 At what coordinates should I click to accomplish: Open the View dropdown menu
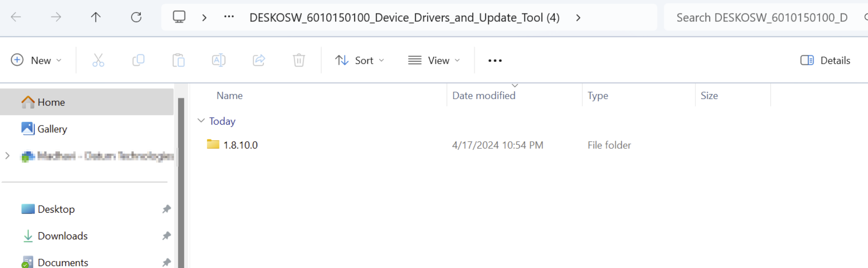434,60
